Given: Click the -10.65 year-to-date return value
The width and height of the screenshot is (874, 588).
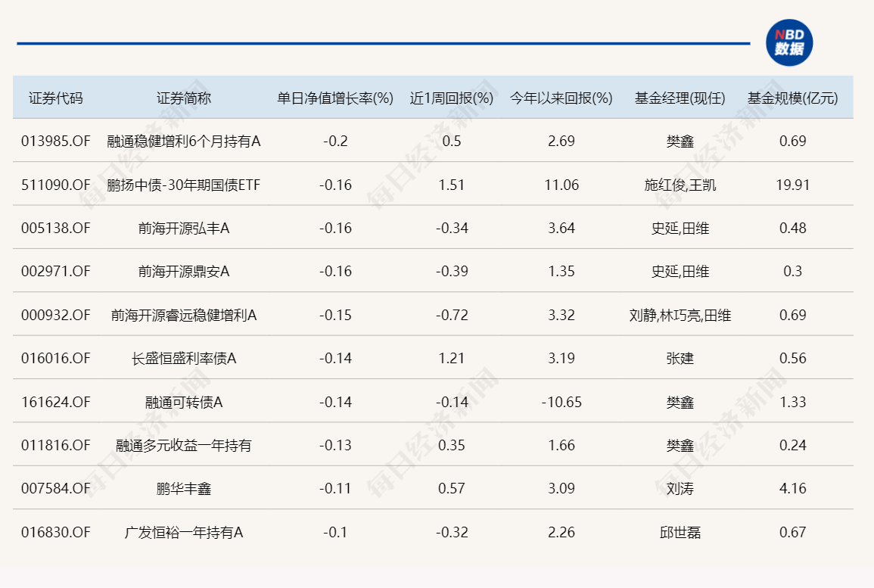Looking at the screenshot, I should [561, 402].
